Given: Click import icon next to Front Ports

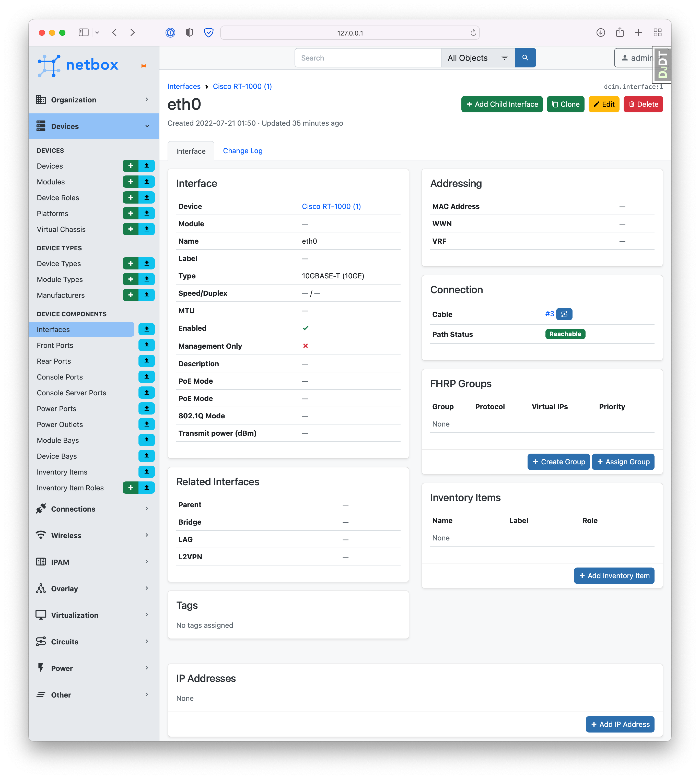Looking at the screenshot, I should pos(147,345).
